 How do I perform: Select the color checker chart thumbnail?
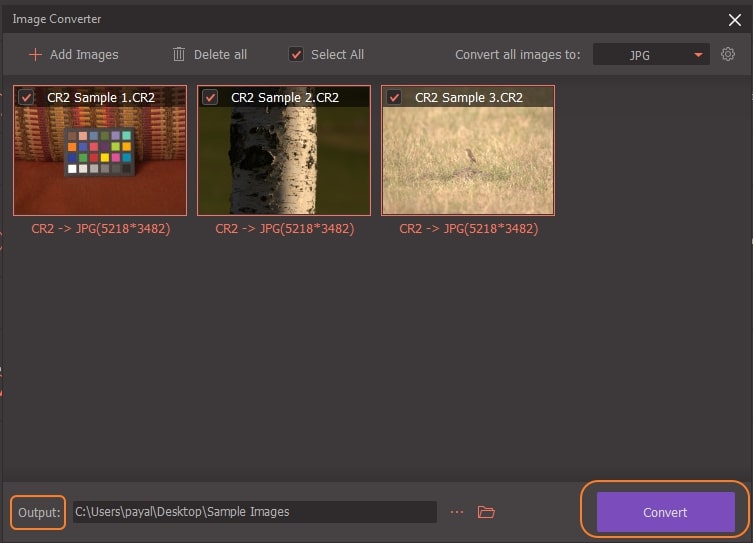pos(100,160)
